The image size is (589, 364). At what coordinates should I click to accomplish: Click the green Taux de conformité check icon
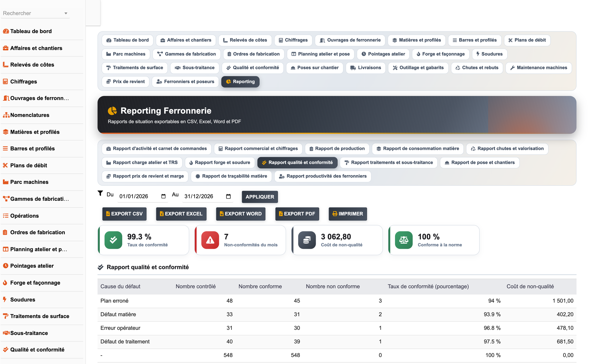tap(113, 240)
